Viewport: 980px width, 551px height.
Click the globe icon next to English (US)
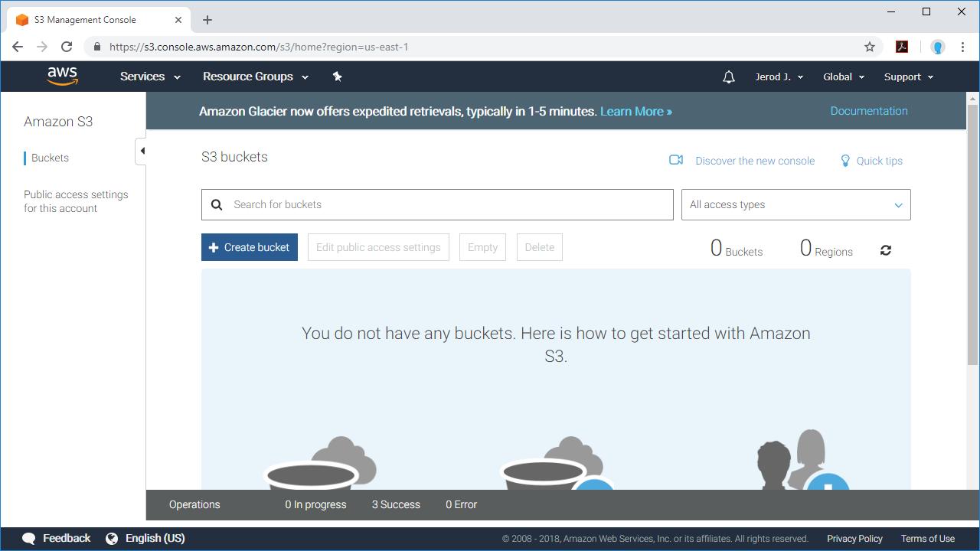pos(113,538)
